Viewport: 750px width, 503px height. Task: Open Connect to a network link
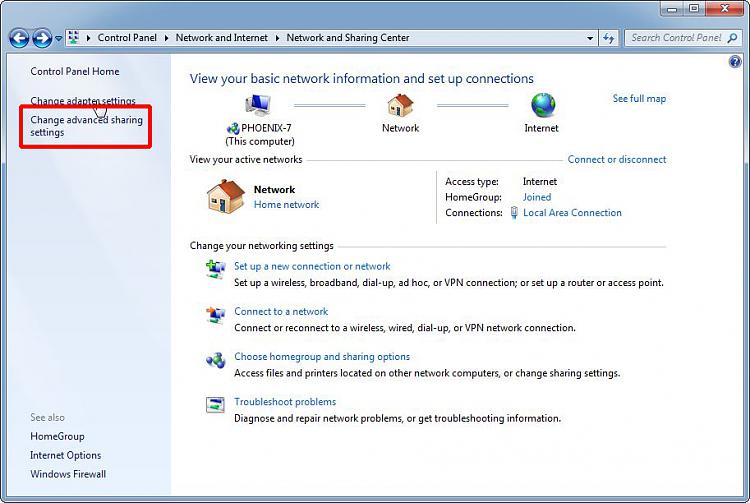pyautogui.click(x=281, y=311)
